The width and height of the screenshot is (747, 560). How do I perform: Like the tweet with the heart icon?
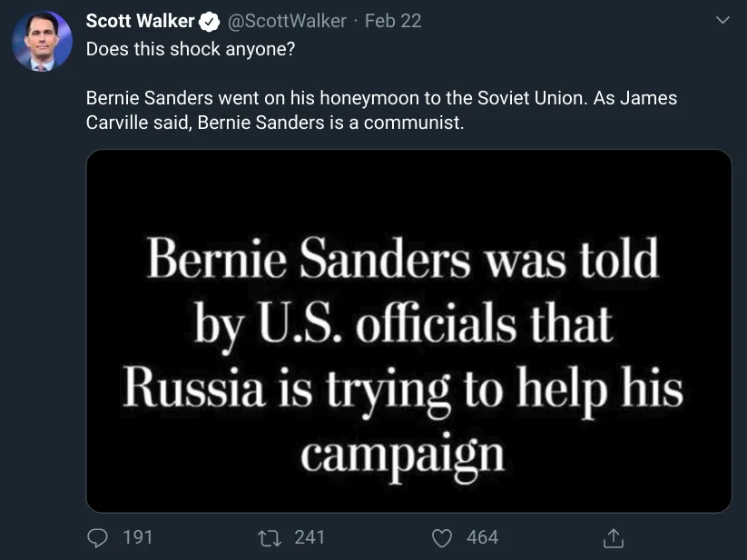(442, 538)
